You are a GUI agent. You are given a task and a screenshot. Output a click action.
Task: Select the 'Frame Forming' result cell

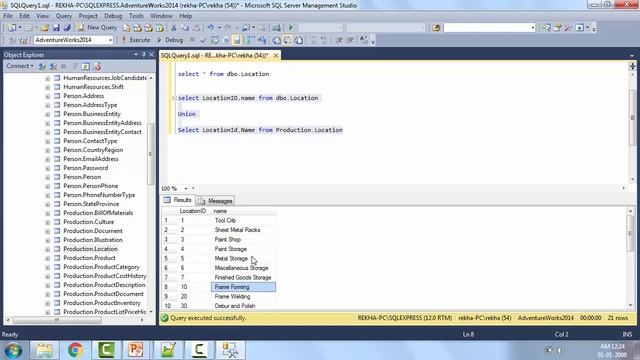tap(243, 287)
